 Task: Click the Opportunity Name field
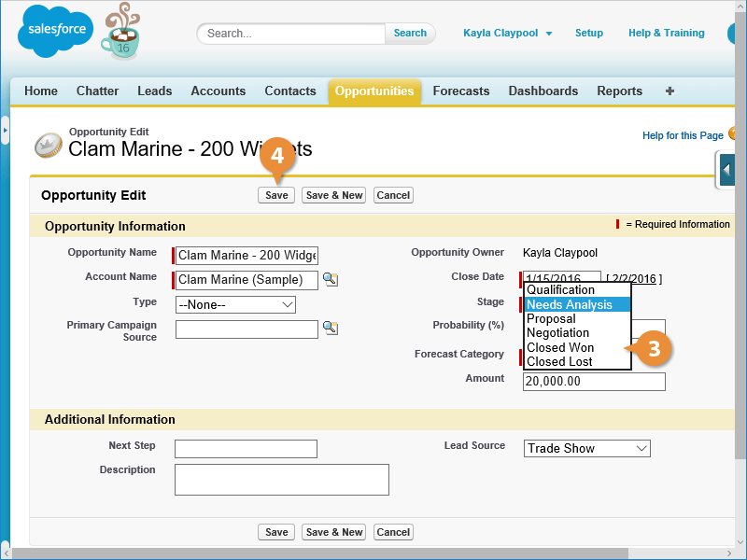pyautogui.click(x=247, y=255)
